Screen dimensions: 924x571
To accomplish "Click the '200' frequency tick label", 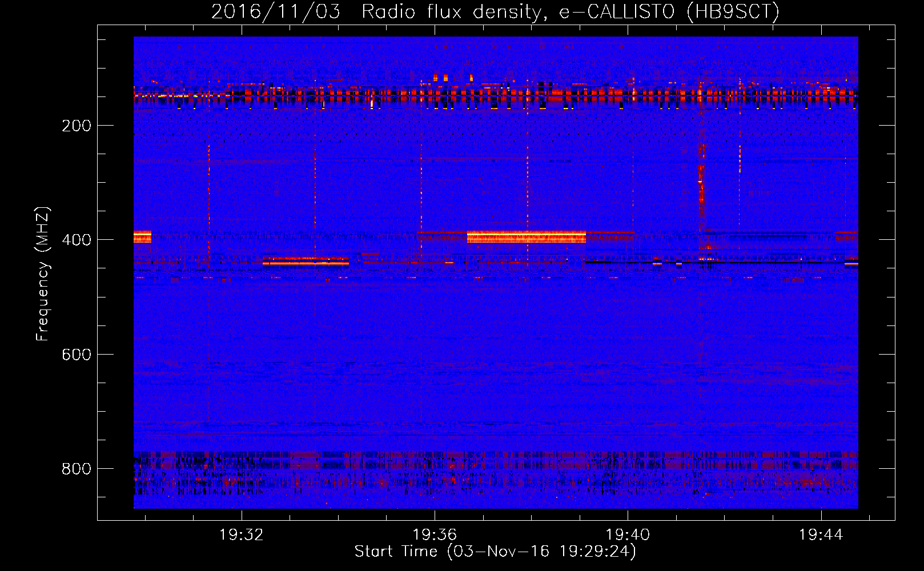I will [77, 126].
